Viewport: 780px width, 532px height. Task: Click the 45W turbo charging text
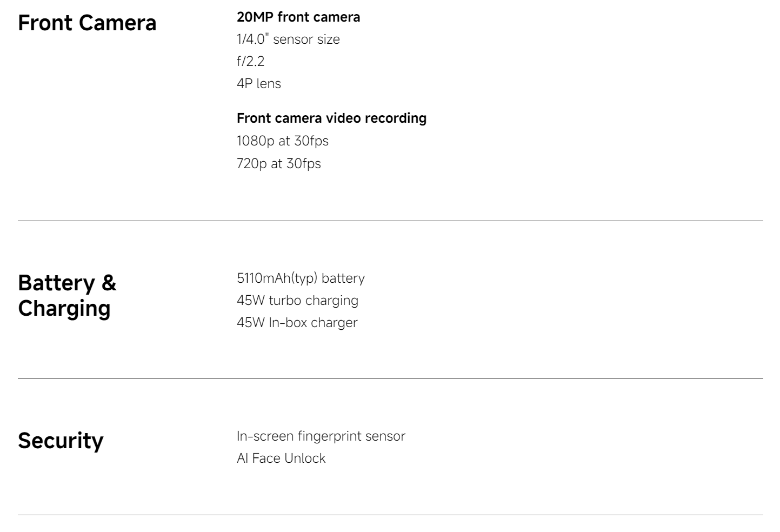click(297, 300)
